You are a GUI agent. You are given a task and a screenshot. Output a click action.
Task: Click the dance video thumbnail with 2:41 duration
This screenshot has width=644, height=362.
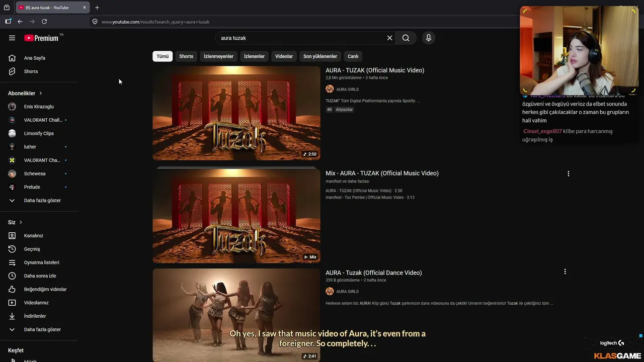tap(236, 315)
